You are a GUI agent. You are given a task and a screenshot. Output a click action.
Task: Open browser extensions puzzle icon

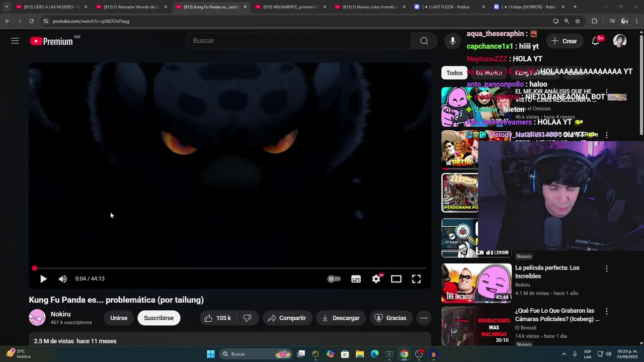tap(595, 21)
